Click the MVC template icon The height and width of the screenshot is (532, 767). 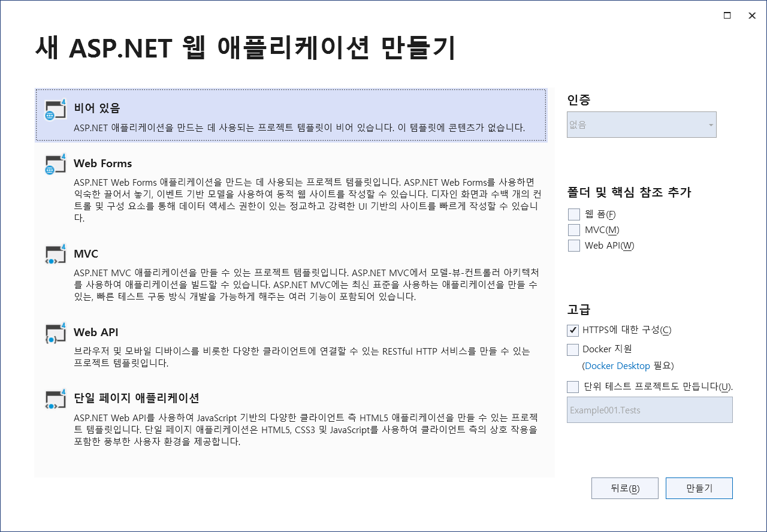pos(56,255)
